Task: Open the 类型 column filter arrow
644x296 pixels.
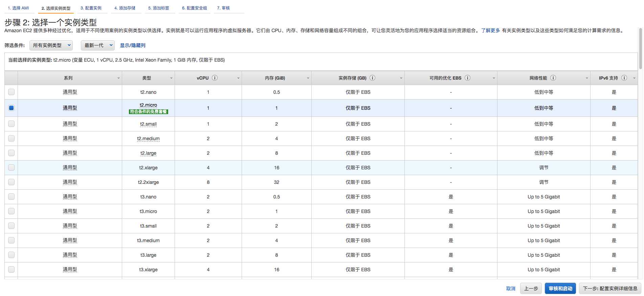Action: [x=171, y=78]
